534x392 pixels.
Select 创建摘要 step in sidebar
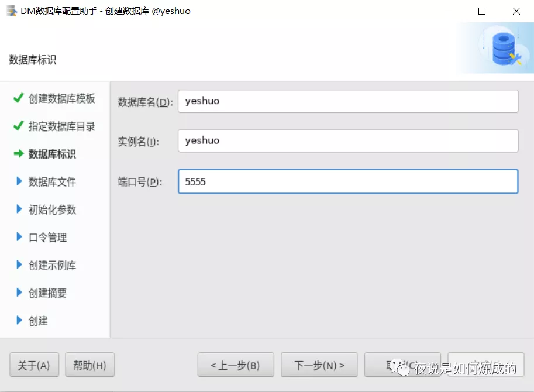[x=48, y=293]
